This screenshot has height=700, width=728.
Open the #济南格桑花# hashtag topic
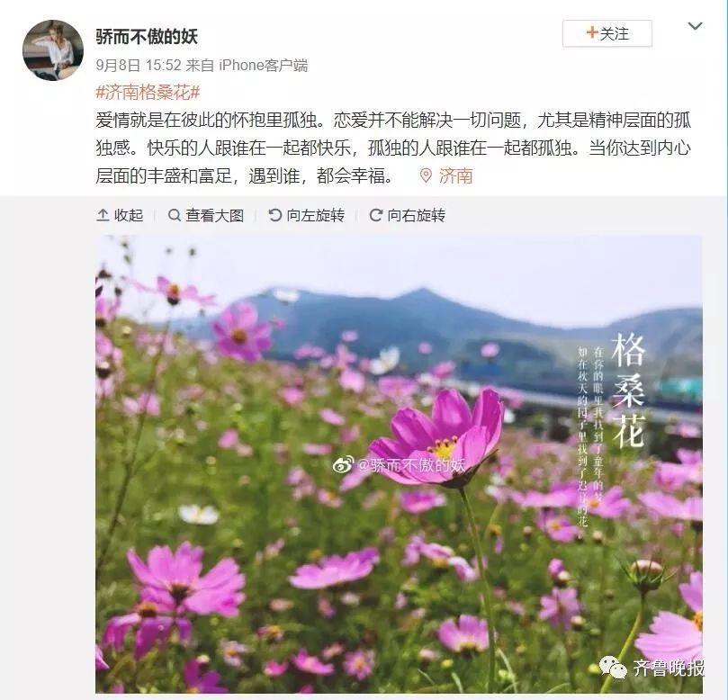[x=148, y=93]
